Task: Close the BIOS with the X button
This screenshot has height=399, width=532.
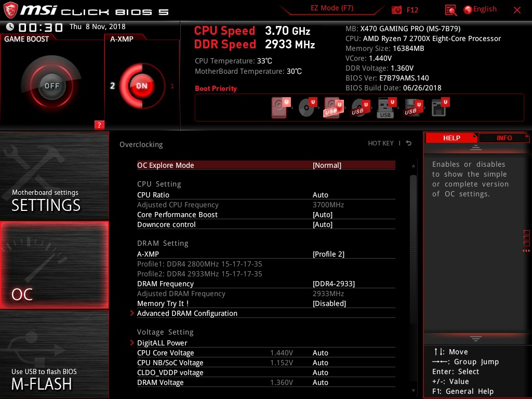Action: click(517, 10)
